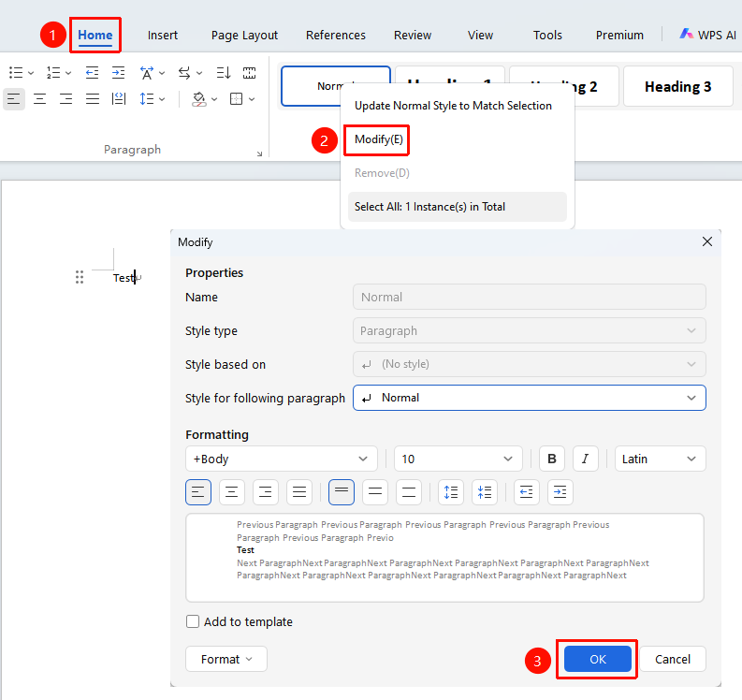This screenshot has height=700, width=742.
Task: Center text using ribbon icon
Action: 39,99
